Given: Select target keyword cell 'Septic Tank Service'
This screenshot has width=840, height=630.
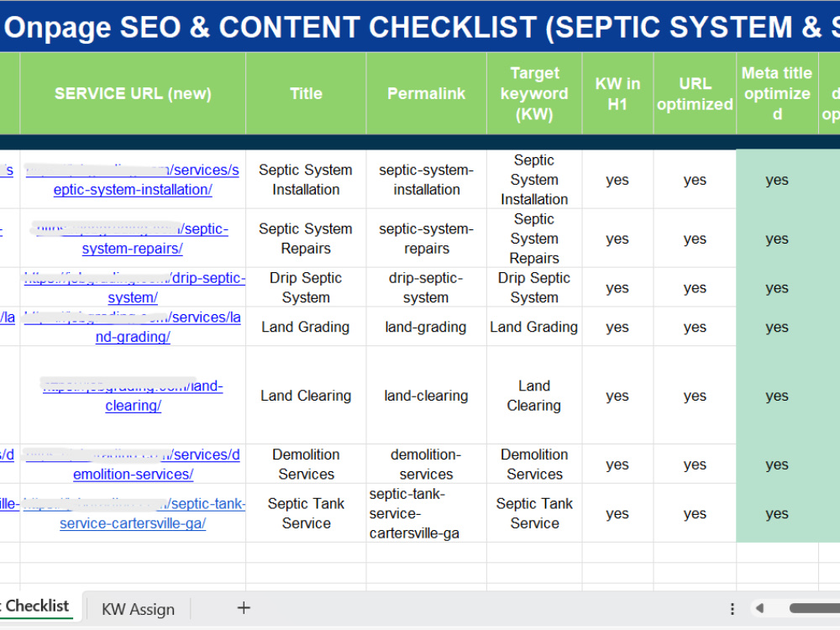Looking at the screenshot, I should point(534,513).
